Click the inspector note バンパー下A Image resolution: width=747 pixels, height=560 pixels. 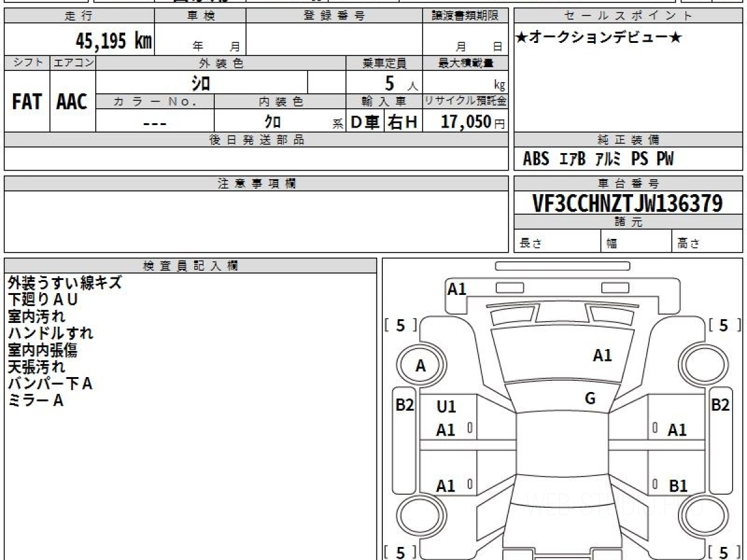[50, 383]
